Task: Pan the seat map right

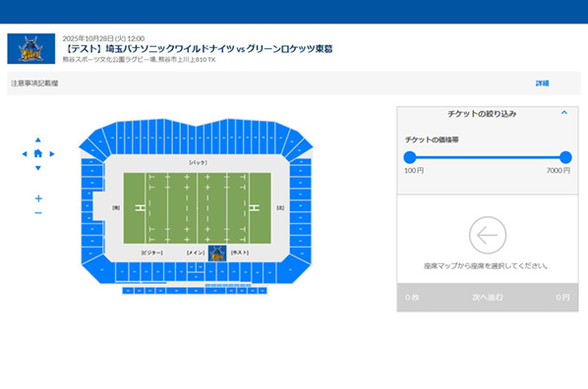Action: (52, 153)
